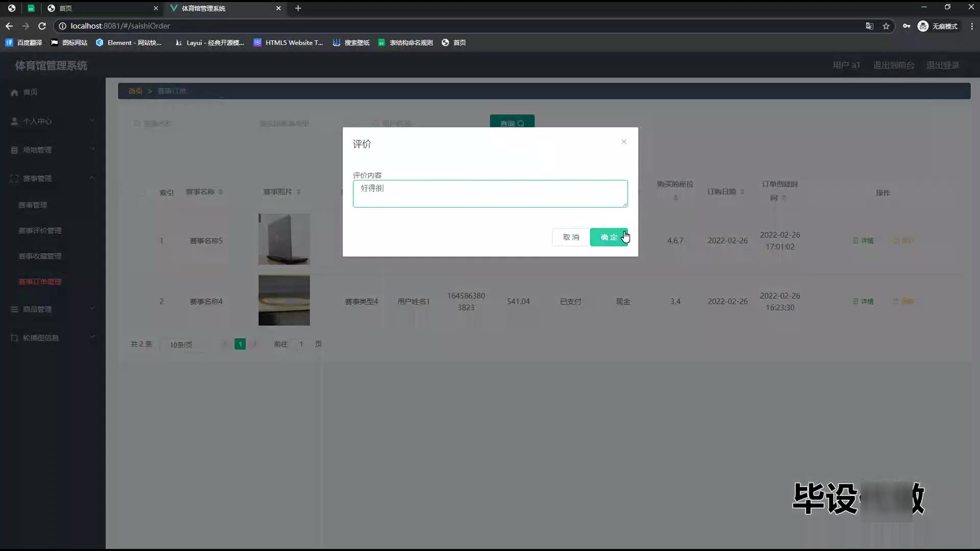Open 赛事名称4 photo thumbnail
Image resolution: width=980 pixels, height=551 pixels.
coord(284,300)
